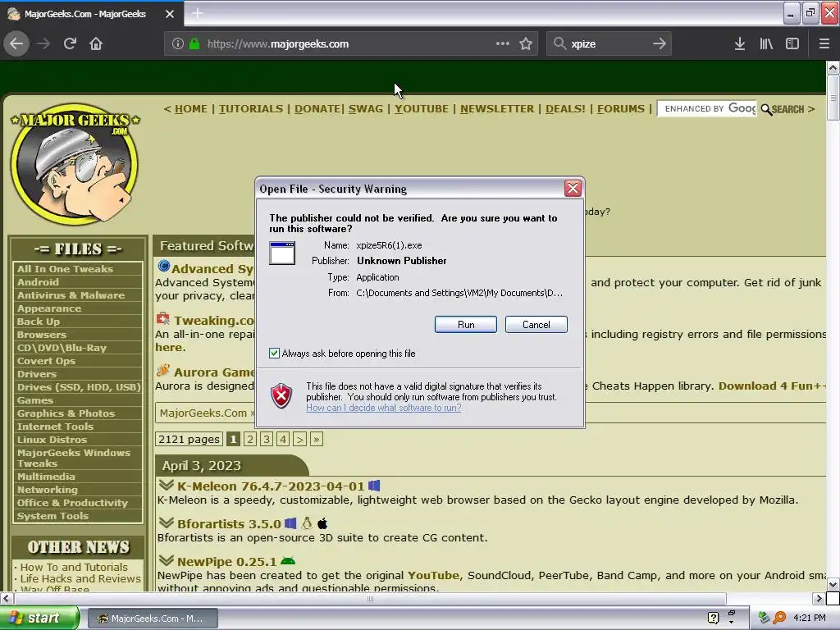Open the System Tools category

(52, 516)
